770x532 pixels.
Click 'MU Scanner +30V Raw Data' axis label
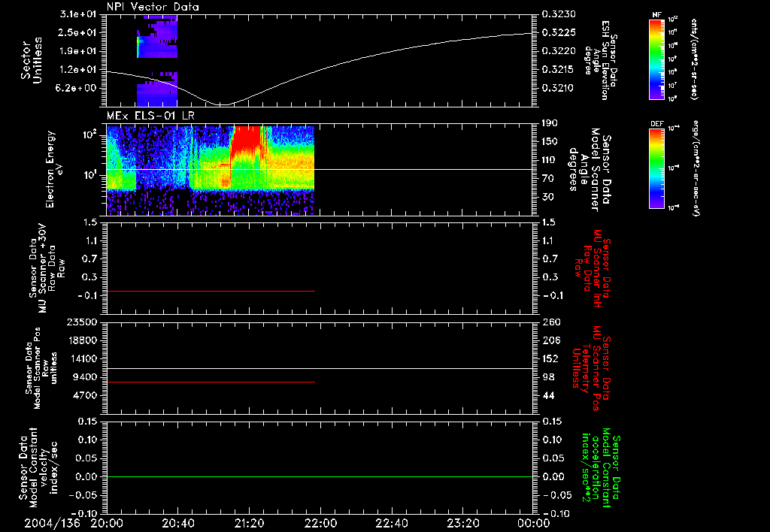click(x=47, y=268)
